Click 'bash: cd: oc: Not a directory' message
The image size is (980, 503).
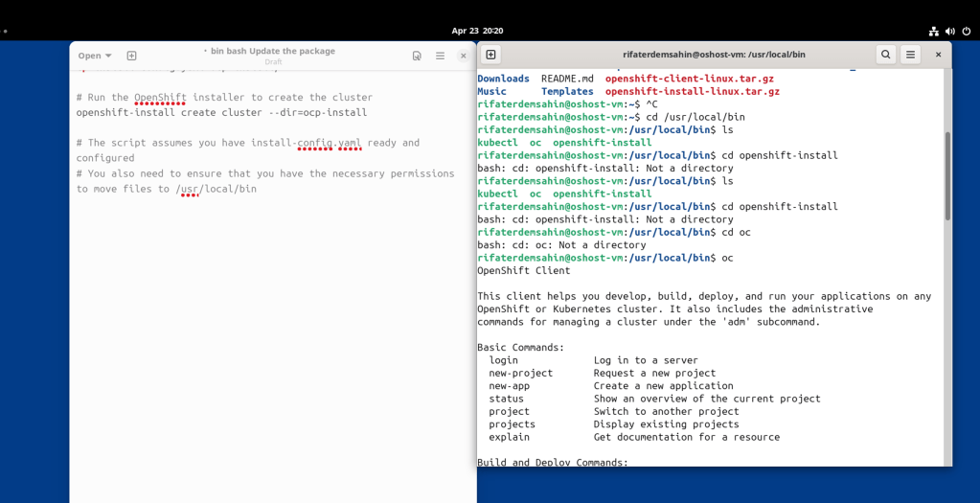coord(562,245)
